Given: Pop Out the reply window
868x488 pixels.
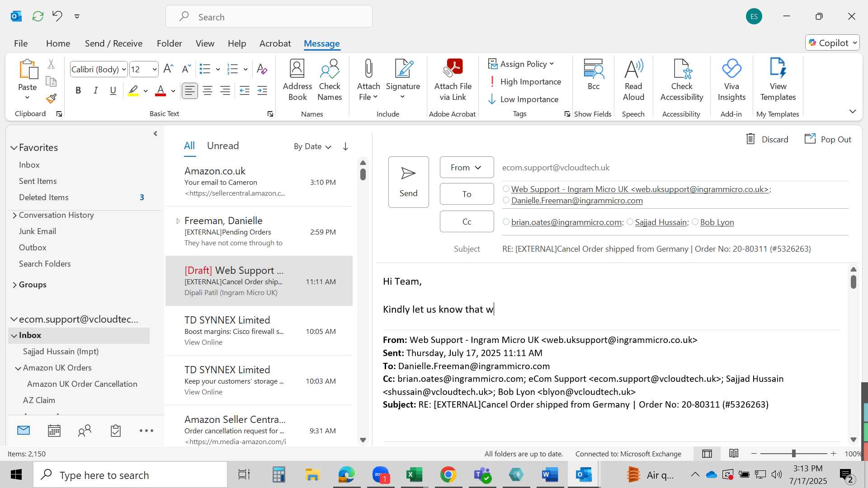Looking at the screenshot, I should [x=828, y=139].
